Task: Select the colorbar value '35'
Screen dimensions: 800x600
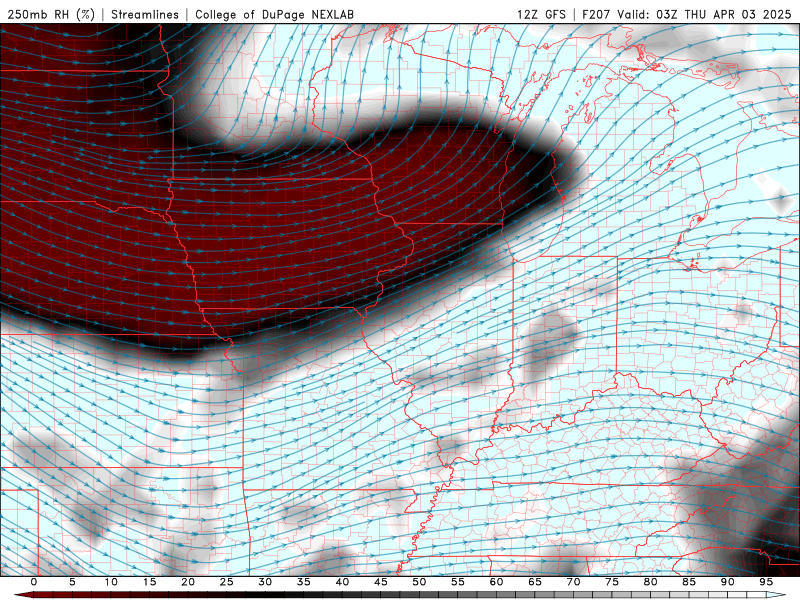Action: [304, 582]
